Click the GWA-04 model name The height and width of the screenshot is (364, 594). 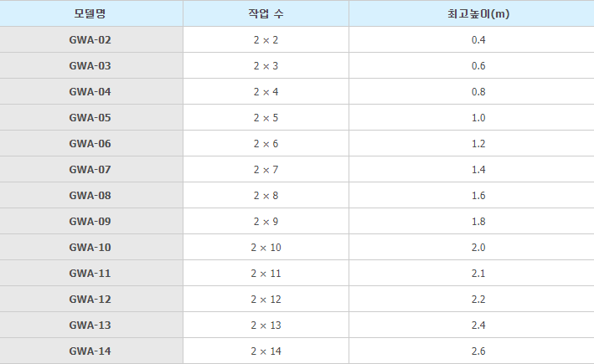coord(90,92)
